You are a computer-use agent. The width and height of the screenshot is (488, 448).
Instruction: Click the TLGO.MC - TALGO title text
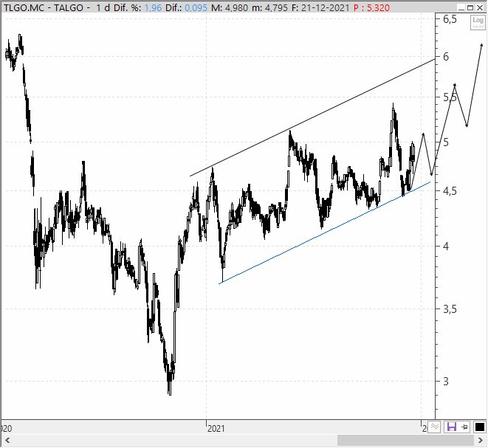point(44,8)
